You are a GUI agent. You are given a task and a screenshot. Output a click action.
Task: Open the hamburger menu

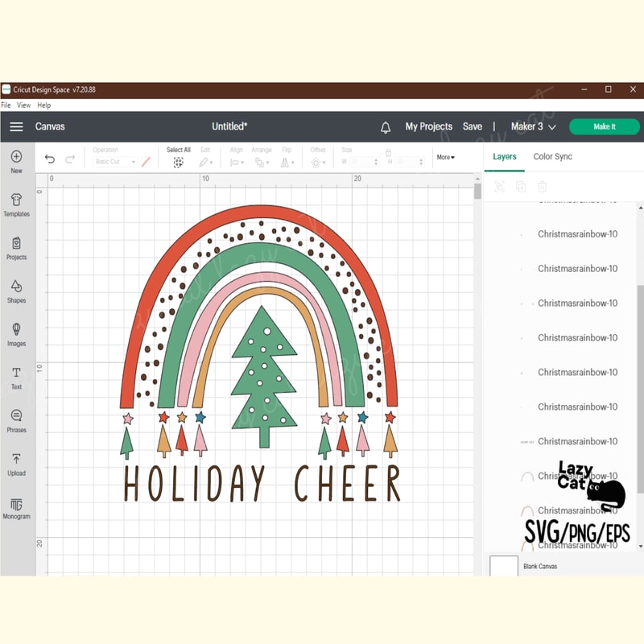16,126
